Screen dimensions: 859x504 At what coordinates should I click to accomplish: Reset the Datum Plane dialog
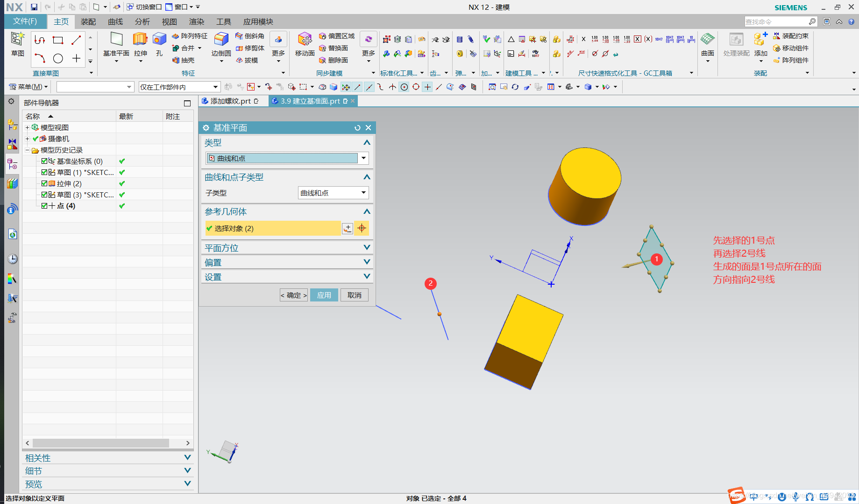357,128
